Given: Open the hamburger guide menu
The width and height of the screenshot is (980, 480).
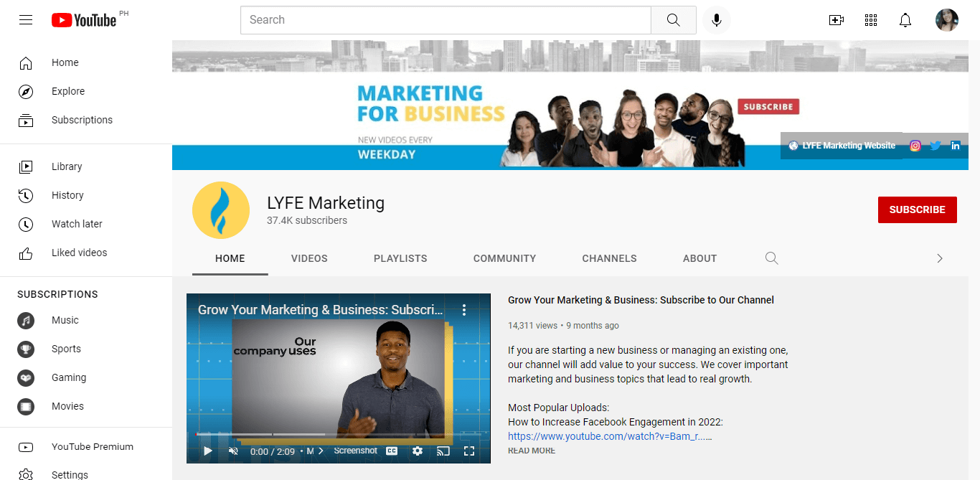Looking at the screenshot, I should tap(26, 20).
